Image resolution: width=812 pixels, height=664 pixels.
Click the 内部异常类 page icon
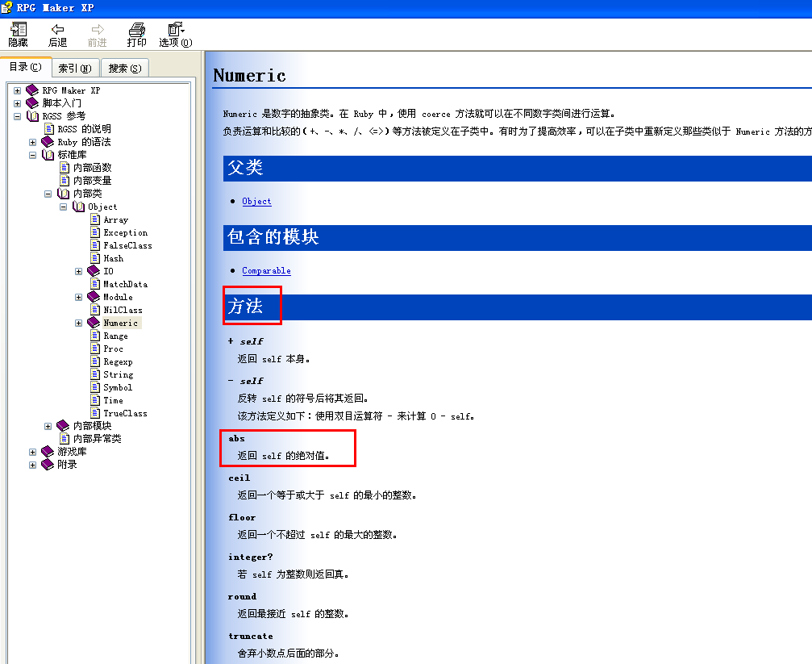(65, 439)
